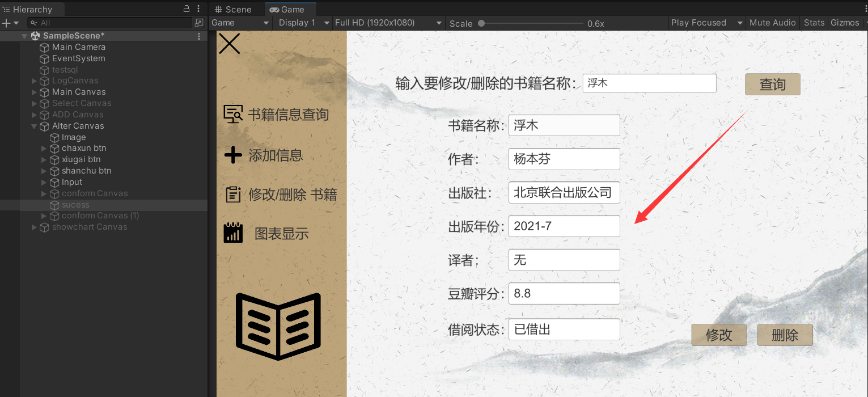
Task: Expand the Main Canvas object
Action: [34, 92]
